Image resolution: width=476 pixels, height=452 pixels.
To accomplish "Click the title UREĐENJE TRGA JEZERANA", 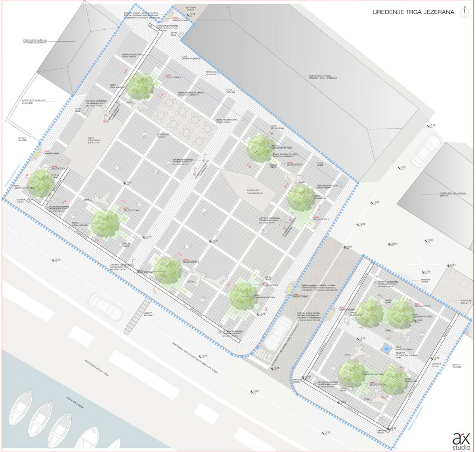I will (413, 12).
